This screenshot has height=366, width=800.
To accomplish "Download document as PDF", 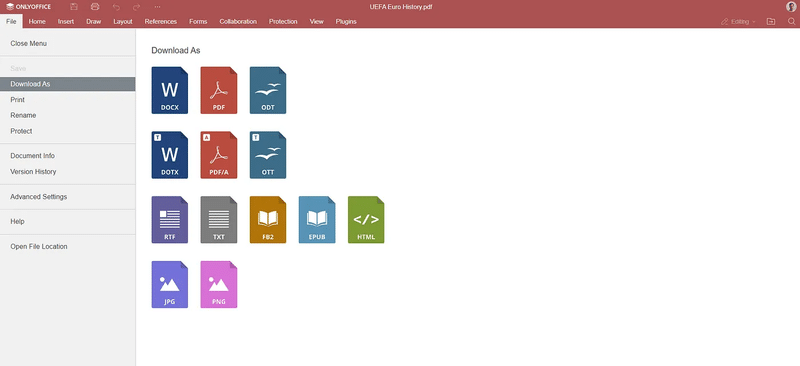I will point(218,90).
